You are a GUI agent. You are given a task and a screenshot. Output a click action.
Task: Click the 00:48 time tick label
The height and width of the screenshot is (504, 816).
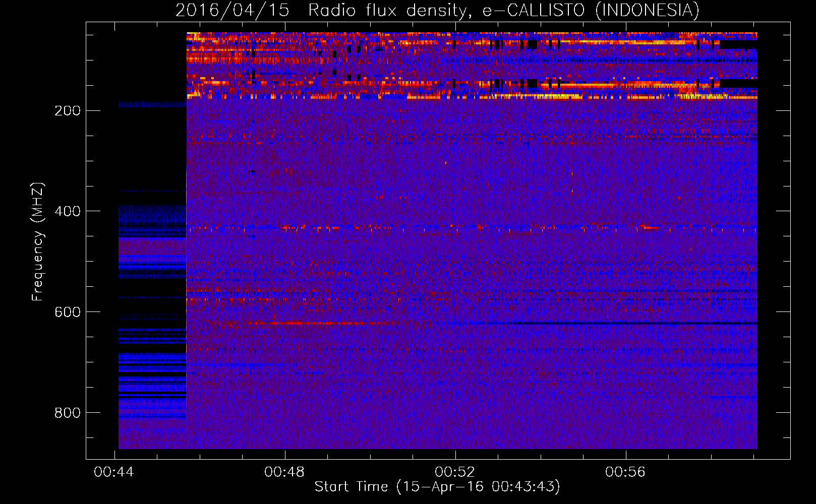[x=284, y=472]
